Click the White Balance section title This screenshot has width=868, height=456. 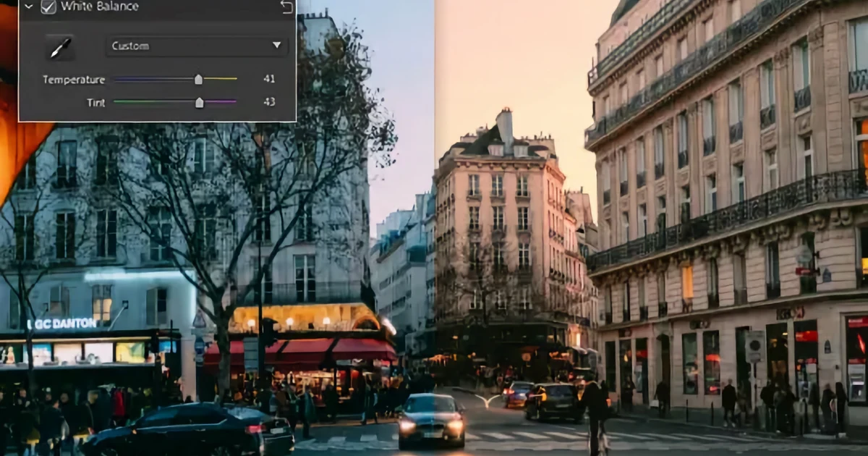100,7
